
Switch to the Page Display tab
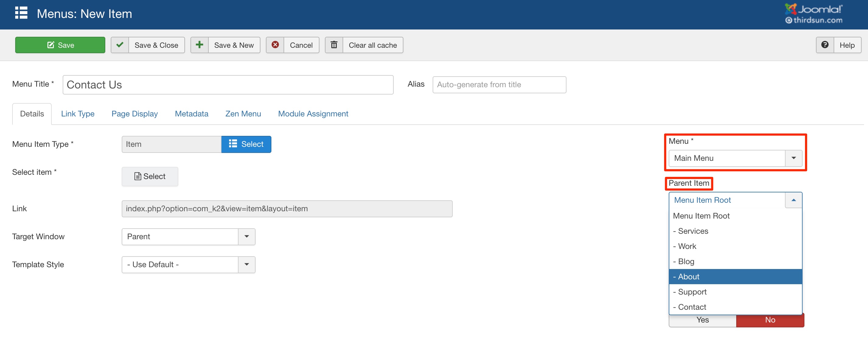135,113
